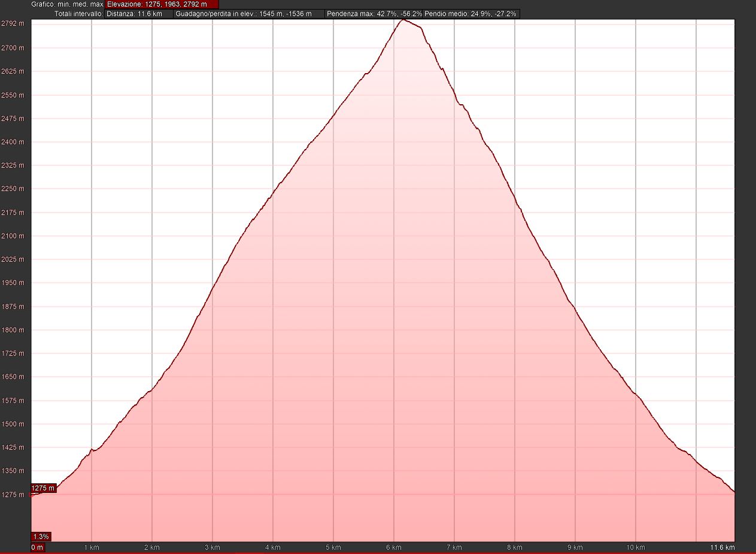Click the 1 km label on distance axis
This screenshot has width=756, height=554.
coord(92,547)
